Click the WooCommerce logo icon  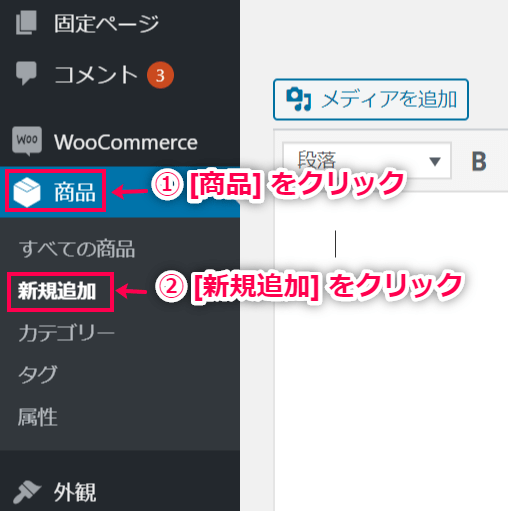(27, 141)
